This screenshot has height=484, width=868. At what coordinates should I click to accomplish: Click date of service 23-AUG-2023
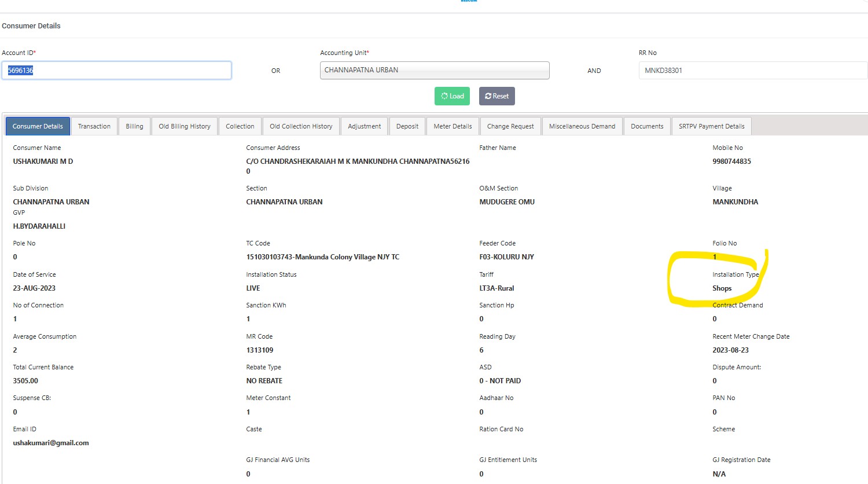(34, 288)
